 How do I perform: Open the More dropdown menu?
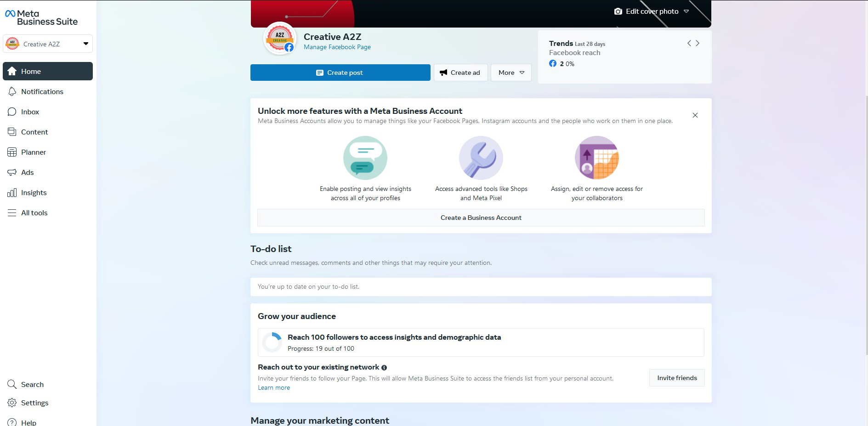[511, 73]
